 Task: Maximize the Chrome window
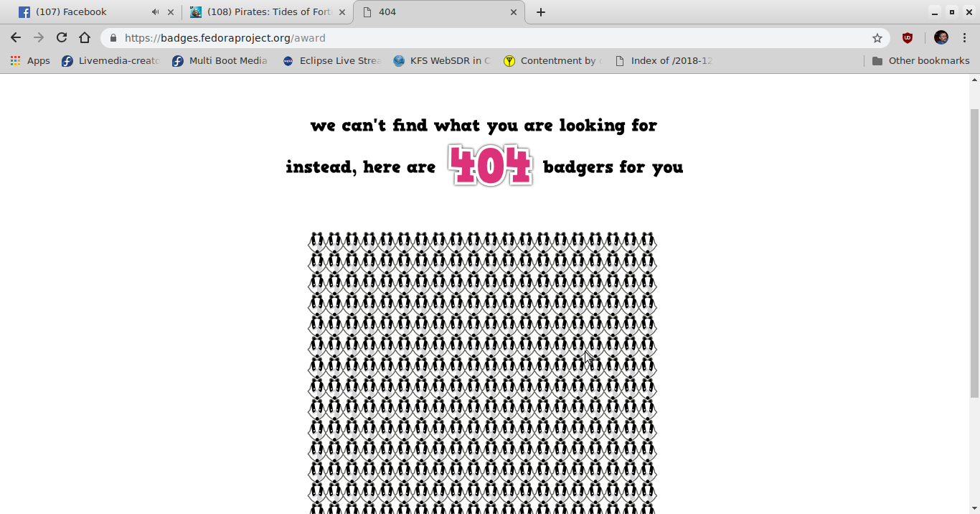pyautogui.click(x=952, y=12)
